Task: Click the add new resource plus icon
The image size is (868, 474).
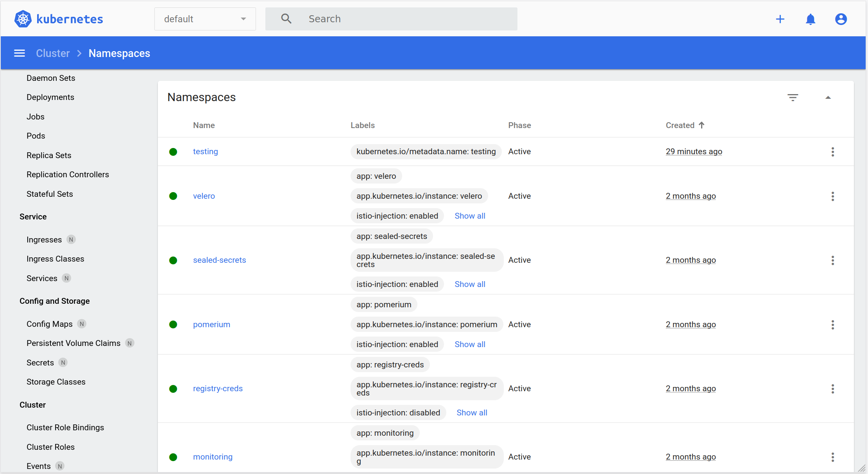Action: point(780,19)
